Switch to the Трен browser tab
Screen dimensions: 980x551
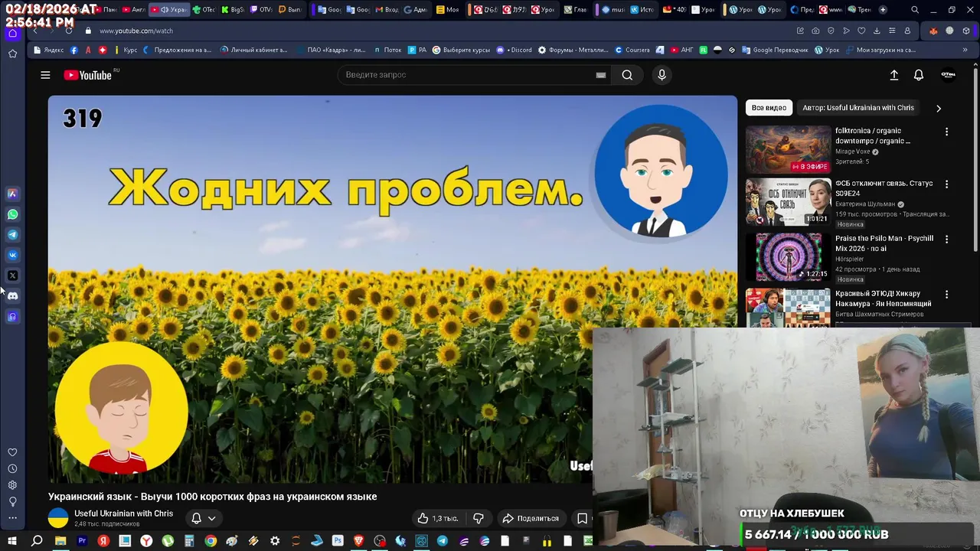tap(860, 10)
